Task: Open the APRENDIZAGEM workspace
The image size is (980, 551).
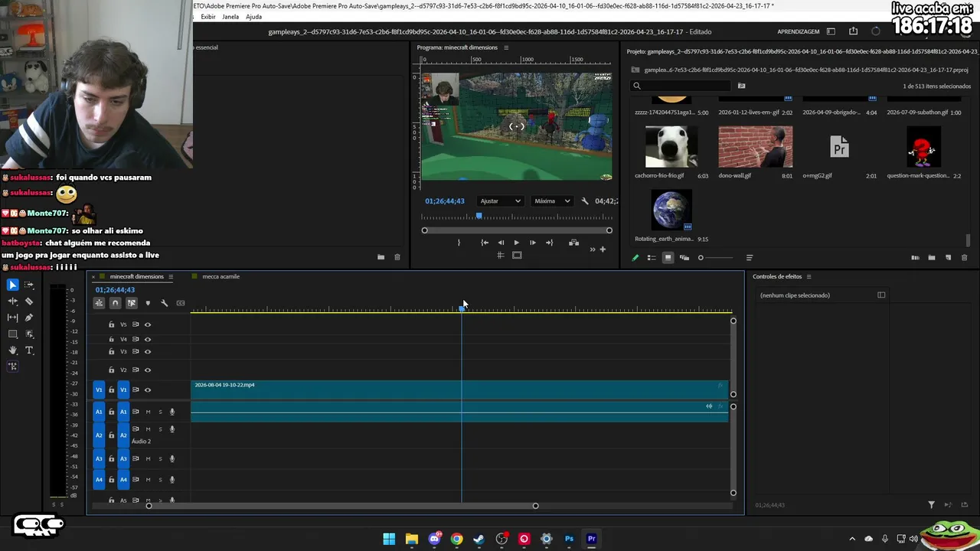Action: click(x=799, y=32)
